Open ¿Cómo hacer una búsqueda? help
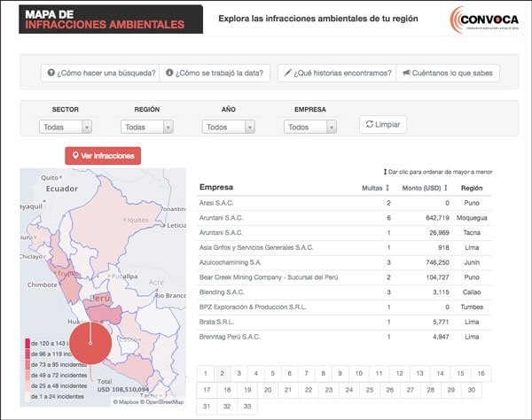Image resolution: width=532 pixels, height=420 pixels. tap(100, 73)
